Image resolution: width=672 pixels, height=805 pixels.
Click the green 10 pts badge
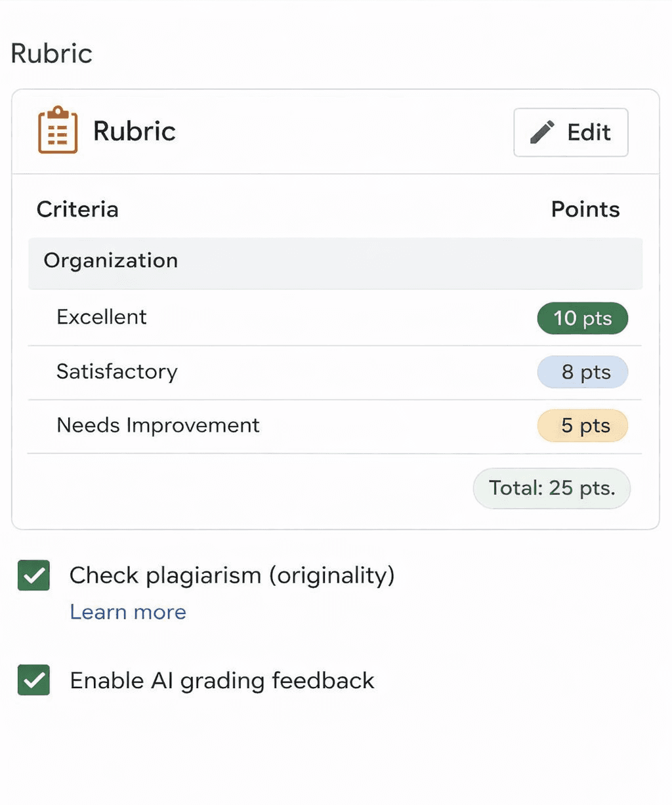(x=582, y=318)
